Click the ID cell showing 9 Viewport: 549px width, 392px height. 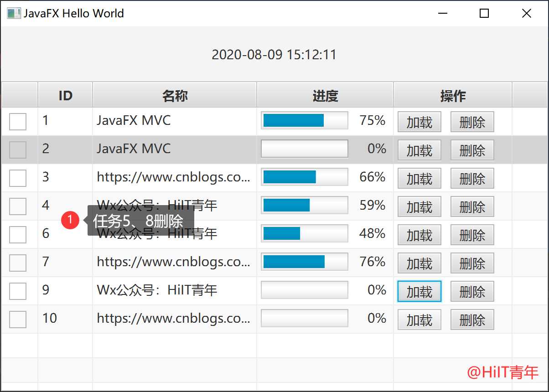(65, 291)
